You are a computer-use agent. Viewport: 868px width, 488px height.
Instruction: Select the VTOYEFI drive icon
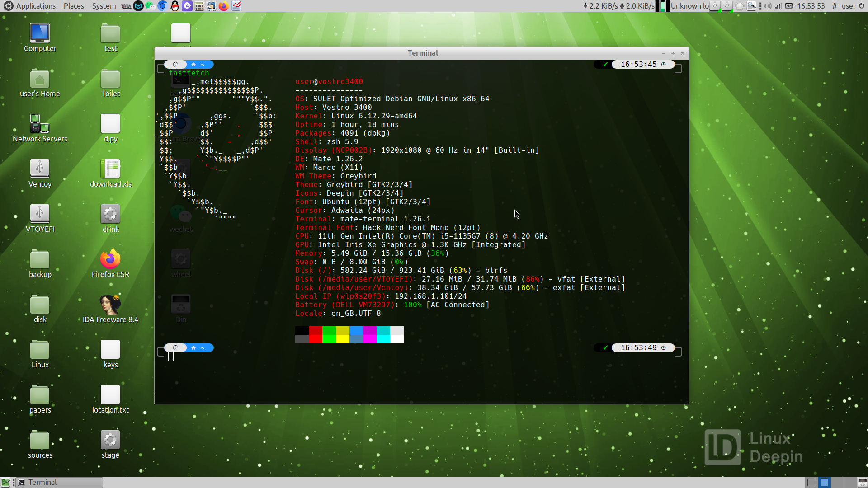coord(40,219)
